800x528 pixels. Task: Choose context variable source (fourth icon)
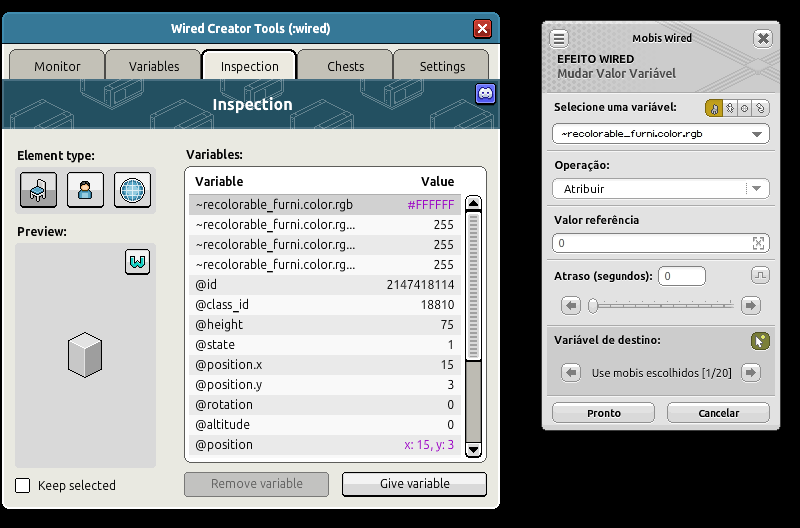coord(760,108)
